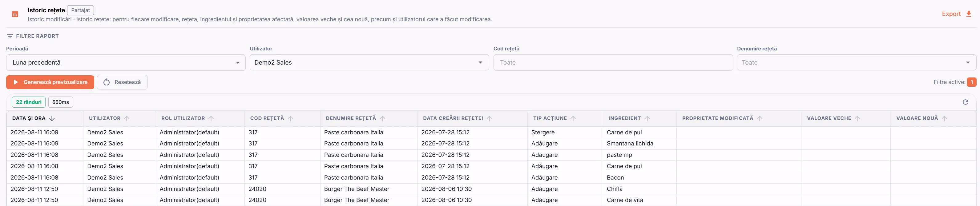Click the sort arrow next to TIP ACȚIUNE

tap(573, 119)
